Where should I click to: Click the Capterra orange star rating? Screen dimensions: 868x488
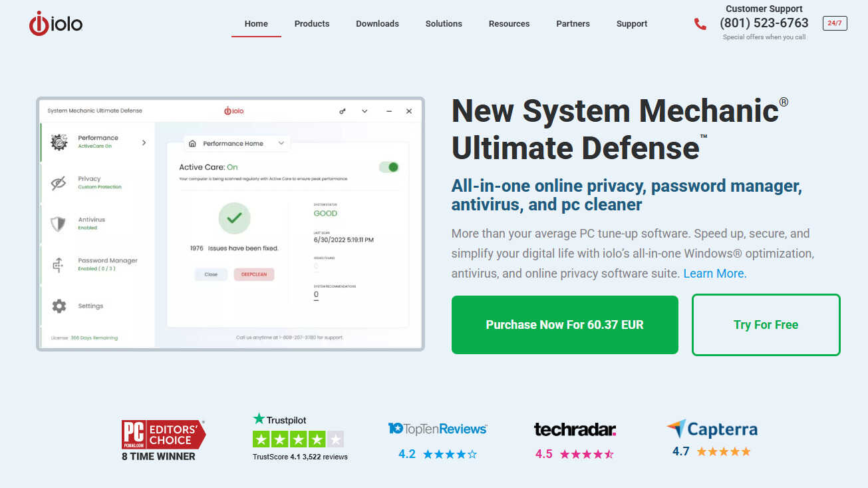724,451
